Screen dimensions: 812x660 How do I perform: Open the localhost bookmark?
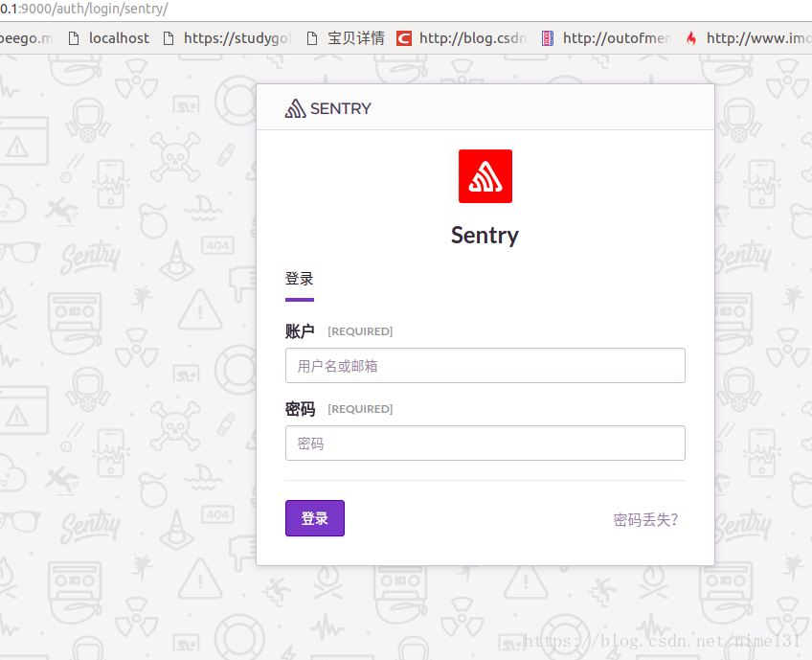click(109, 38)
